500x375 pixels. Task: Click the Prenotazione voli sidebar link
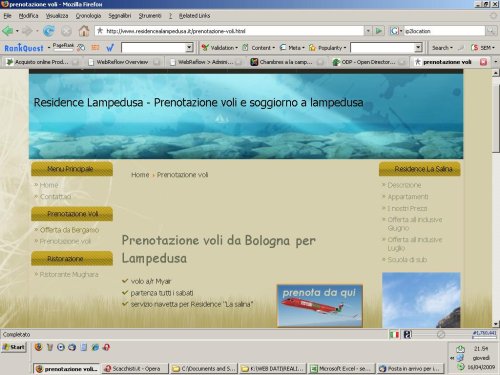[65, 241]
